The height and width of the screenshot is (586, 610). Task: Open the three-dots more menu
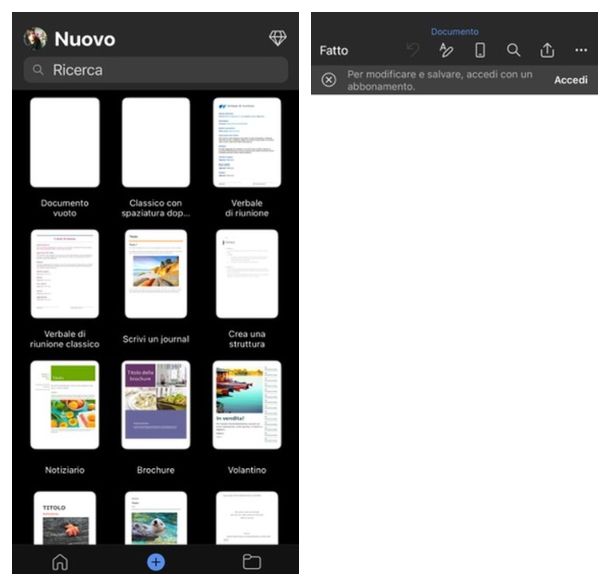point(581,50)
